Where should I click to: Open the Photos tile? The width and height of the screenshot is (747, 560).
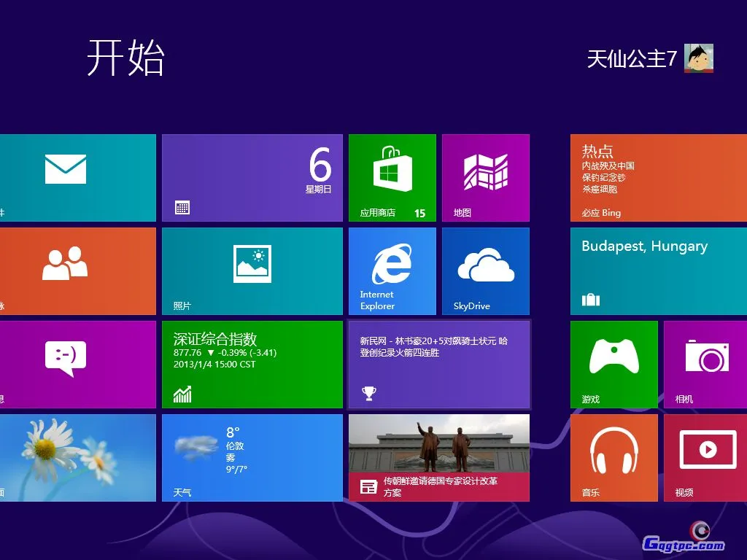click(252, 271)
